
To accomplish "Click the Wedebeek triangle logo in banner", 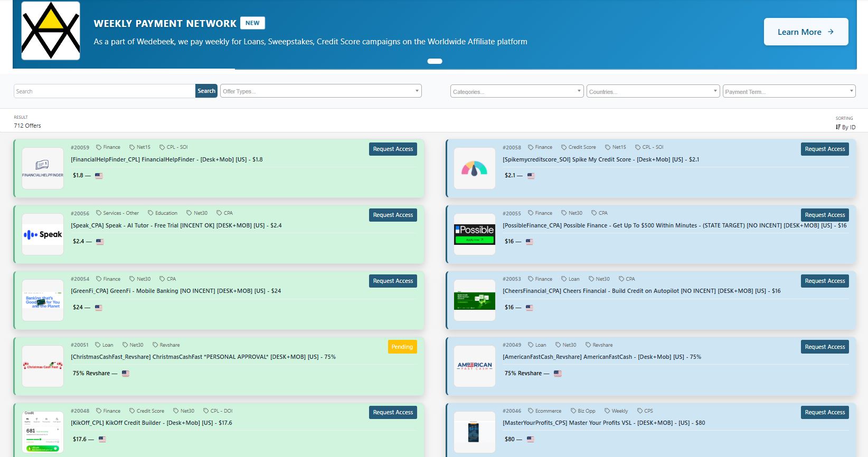I will tap(51, 31).
